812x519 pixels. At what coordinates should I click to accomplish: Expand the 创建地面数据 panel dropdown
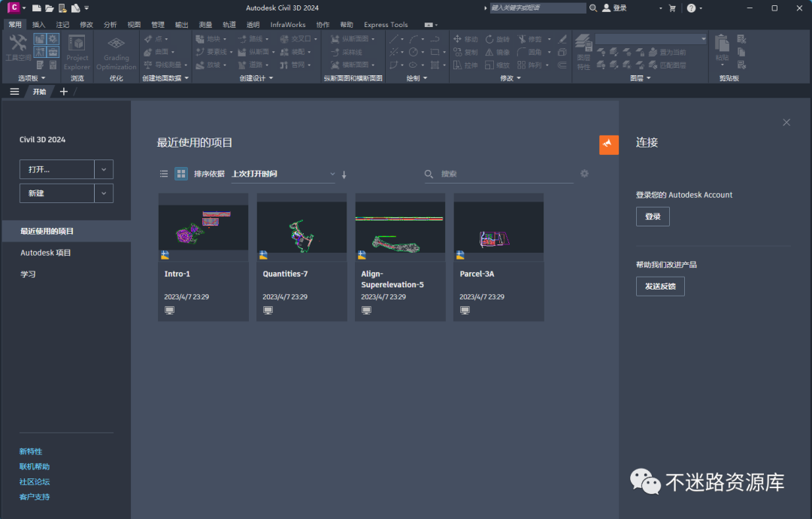click(x=165, y=78)
